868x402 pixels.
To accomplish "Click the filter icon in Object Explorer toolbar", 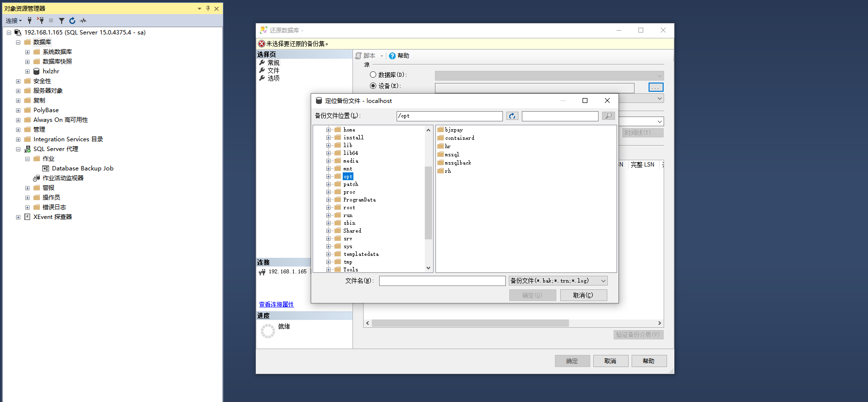I will [x=62, y=20].
